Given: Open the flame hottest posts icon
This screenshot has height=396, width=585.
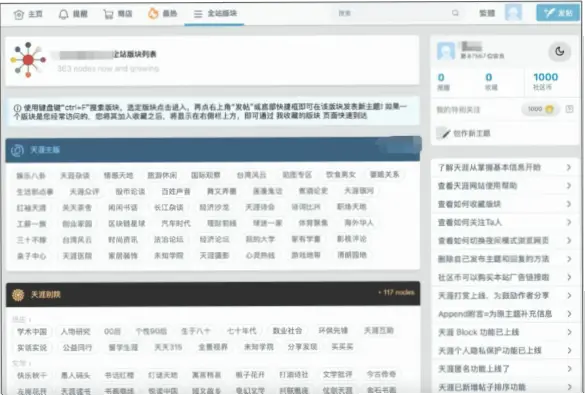Looking at the screenshot, I should click(153, 14).
